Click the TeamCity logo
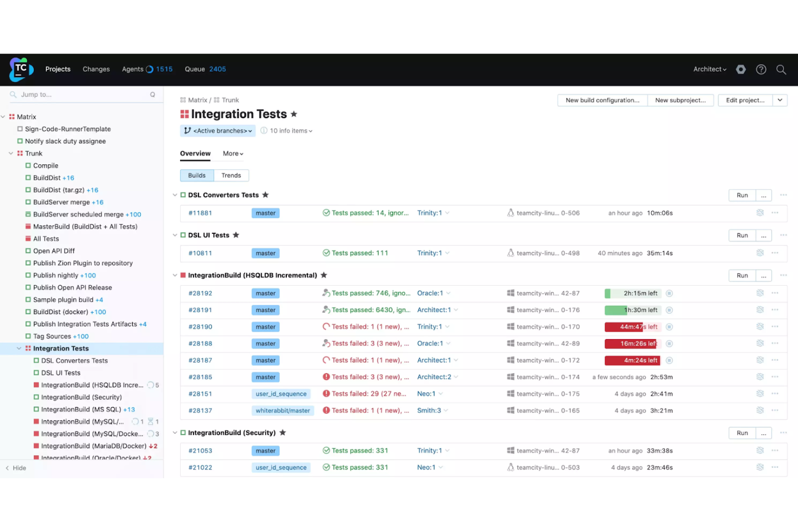The width and height of the screenshot is (798, 532). pyautogui.click(x=20, y=69)
